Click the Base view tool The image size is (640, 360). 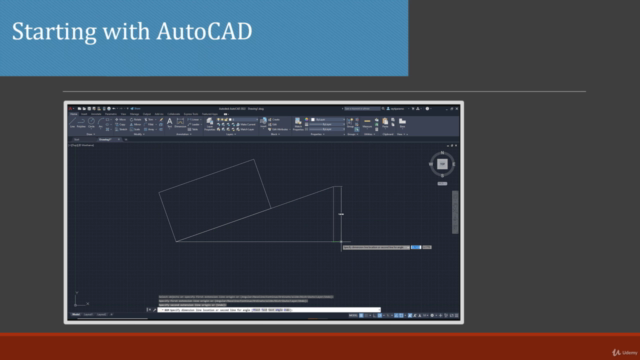click(x=402, y=124)
